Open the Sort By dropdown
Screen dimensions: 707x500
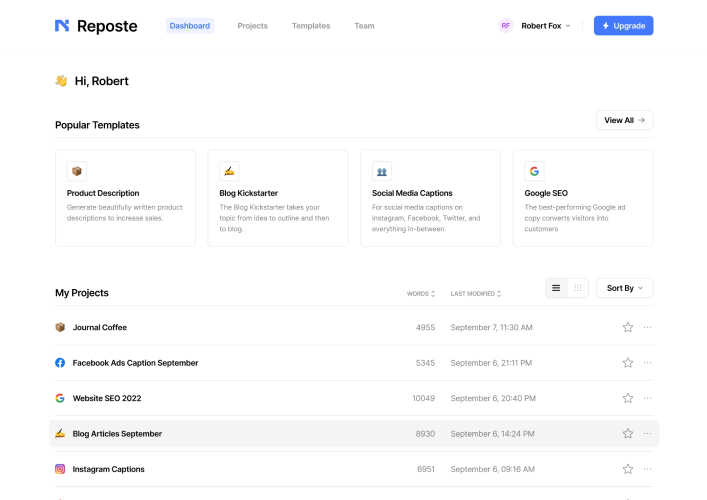click(624, 288)
